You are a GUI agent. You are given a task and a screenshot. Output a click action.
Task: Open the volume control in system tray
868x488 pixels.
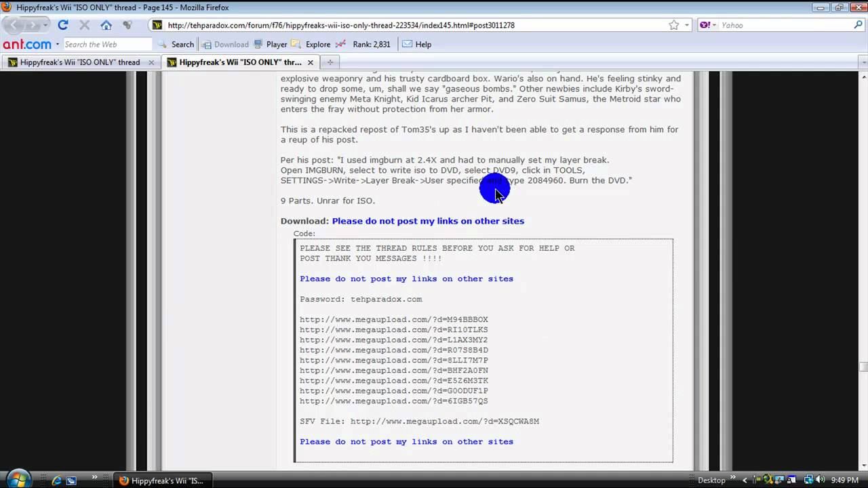(821, 481)
